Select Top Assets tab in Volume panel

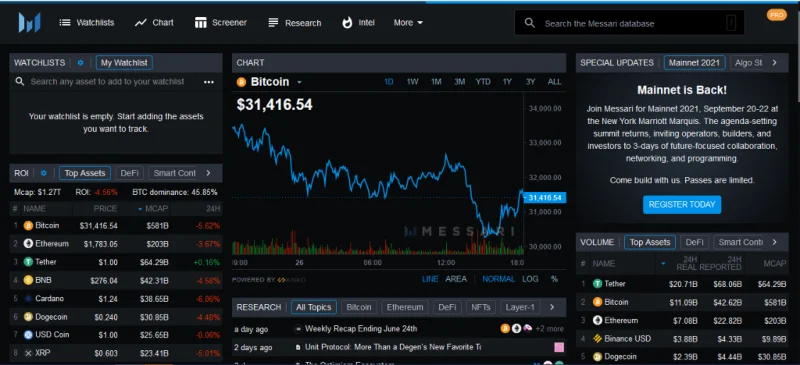(650, 242)
